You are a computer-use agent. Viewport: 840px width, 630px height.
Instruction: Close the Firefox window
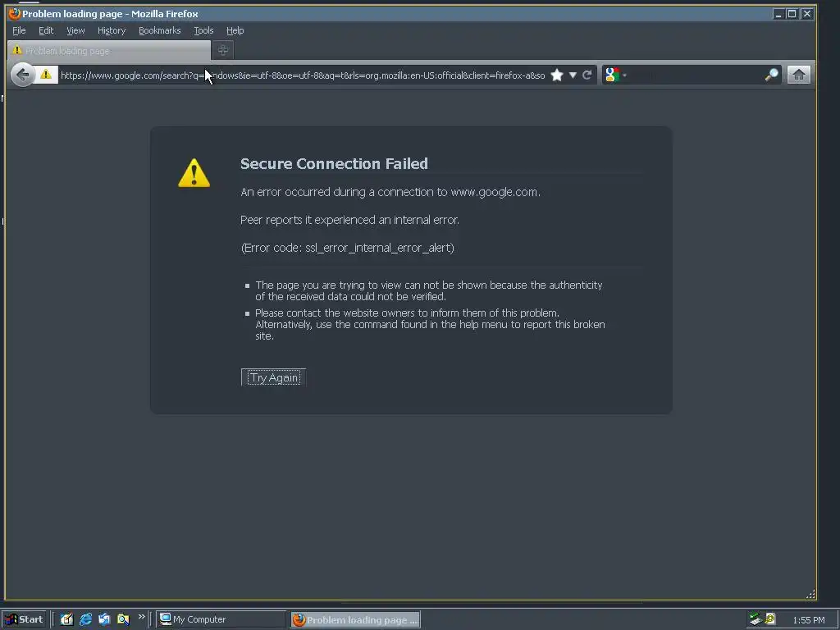click(x=807, y=14)
